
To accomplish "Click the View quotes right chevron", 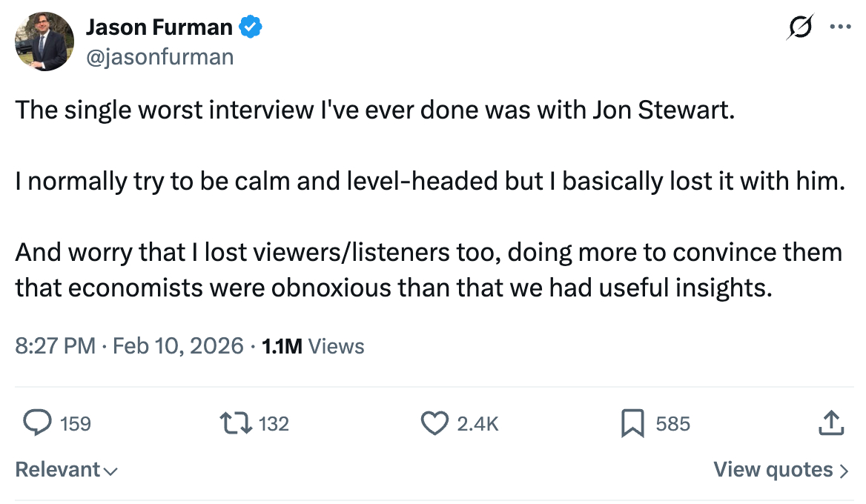I will tap(844, 470).
